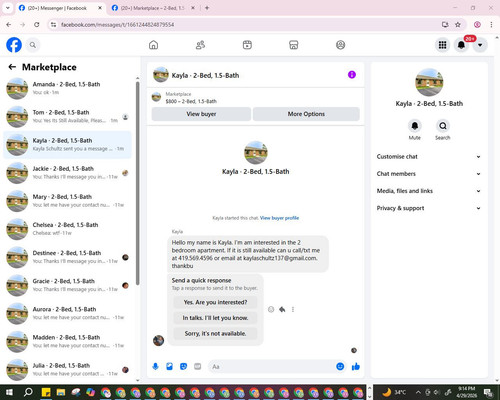Click conversation list scrollbar
This screenshot has height=400, width=500.
click(138, 183)
